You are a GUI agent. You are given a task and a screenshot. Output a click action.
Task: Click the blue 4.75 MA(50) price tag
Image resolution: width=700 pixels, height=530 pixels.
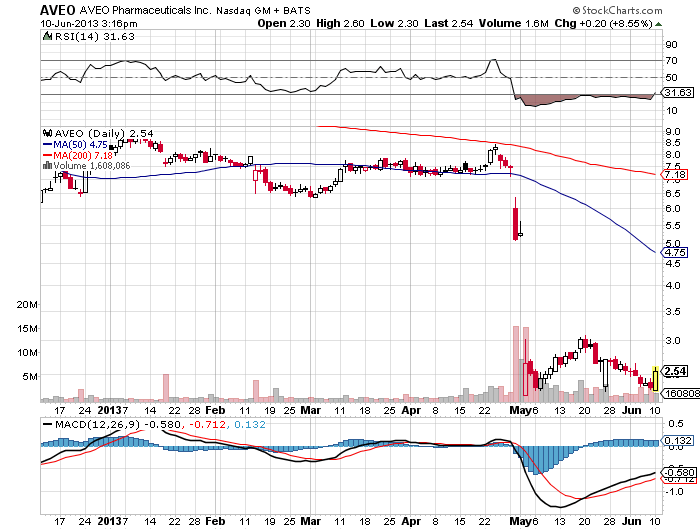coord(675,252)
